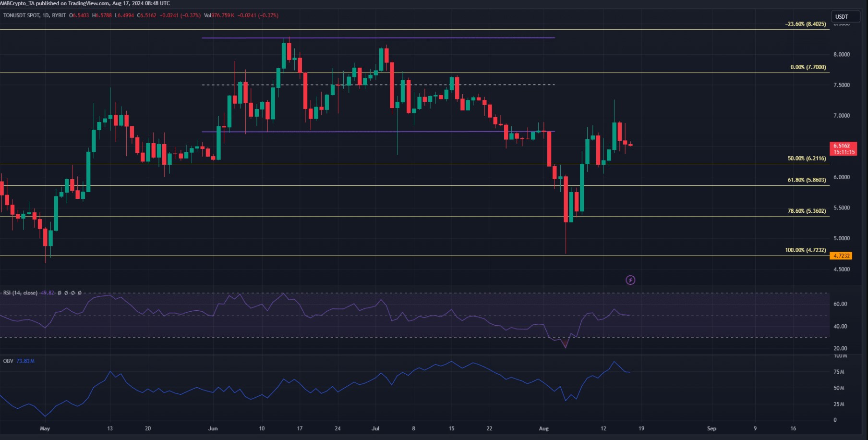
Task: Click the close price C6.5162 value
Action: [147, 15]
